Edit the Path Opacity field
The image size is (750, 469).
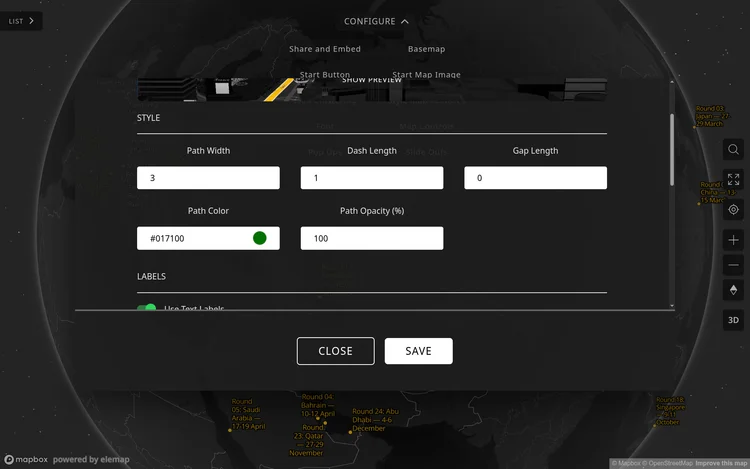point(372,238)
